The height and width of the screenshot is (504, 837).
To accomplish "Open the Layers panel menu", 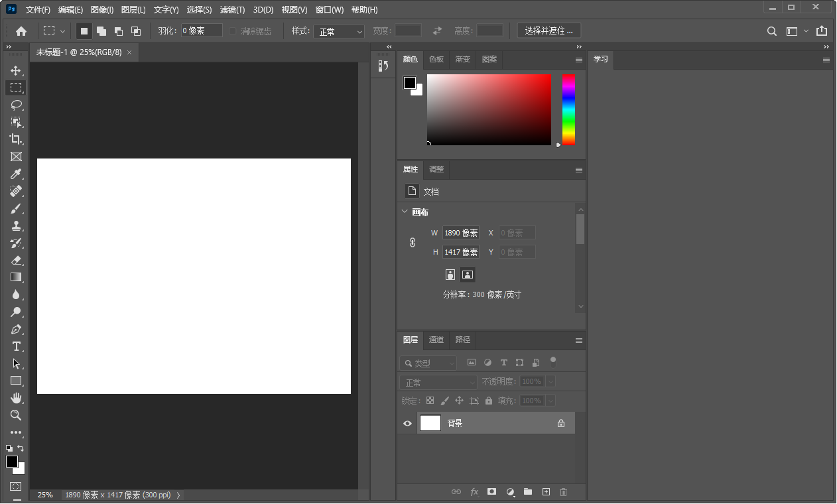I will click(578, 340).
